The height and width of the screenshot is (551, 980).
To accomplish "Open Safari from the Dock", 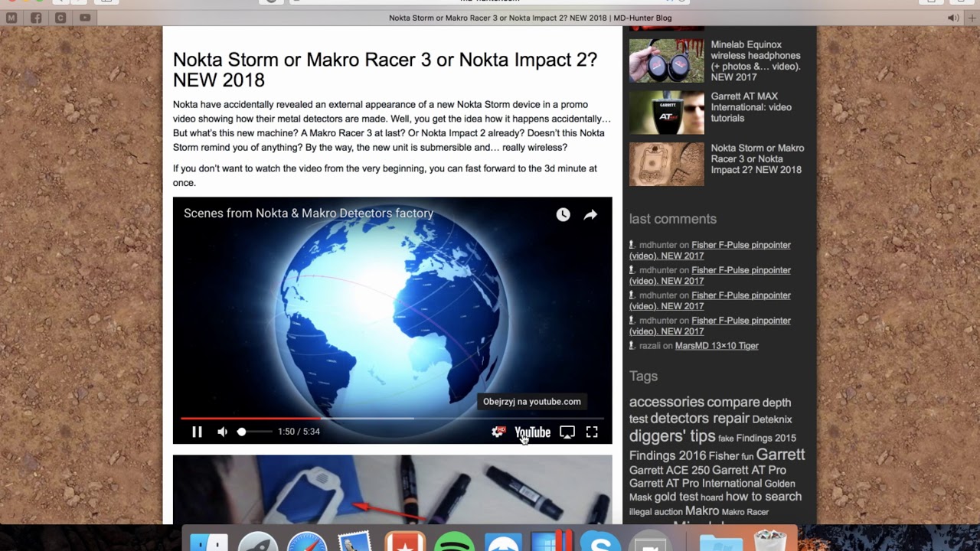I will tap(307, 542).
